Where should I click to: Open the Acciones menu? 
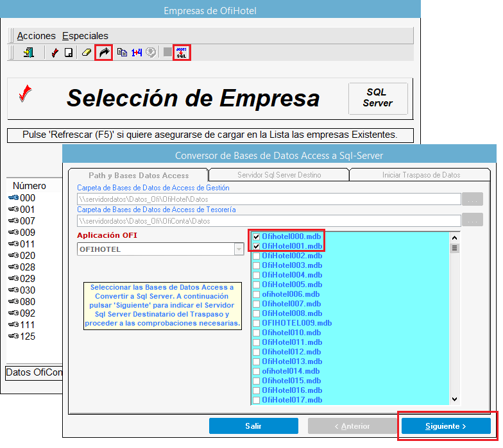pyautogui.click(x=36, y=36)
